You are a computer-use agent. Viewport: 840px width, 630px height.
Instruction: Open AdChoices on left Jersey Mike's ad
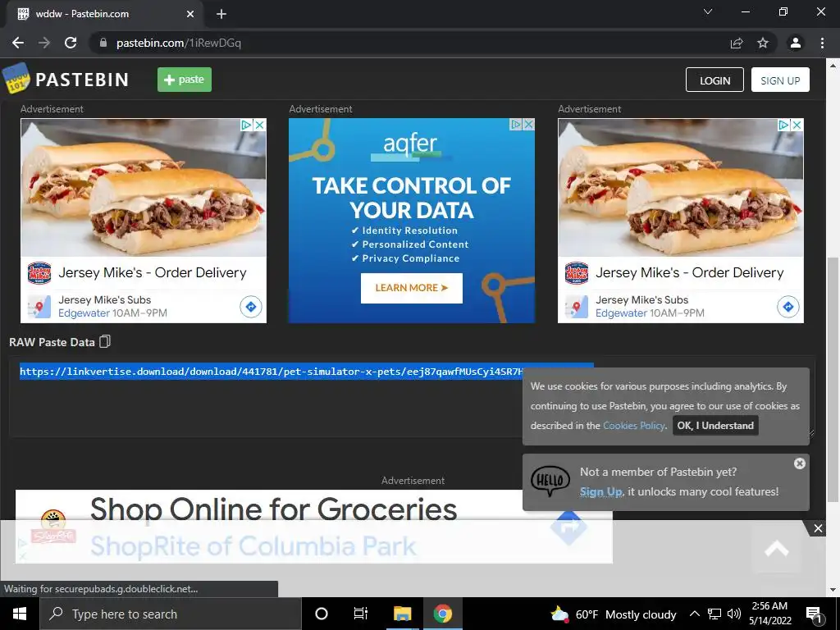pyautogui.click(x=246, y=125)
